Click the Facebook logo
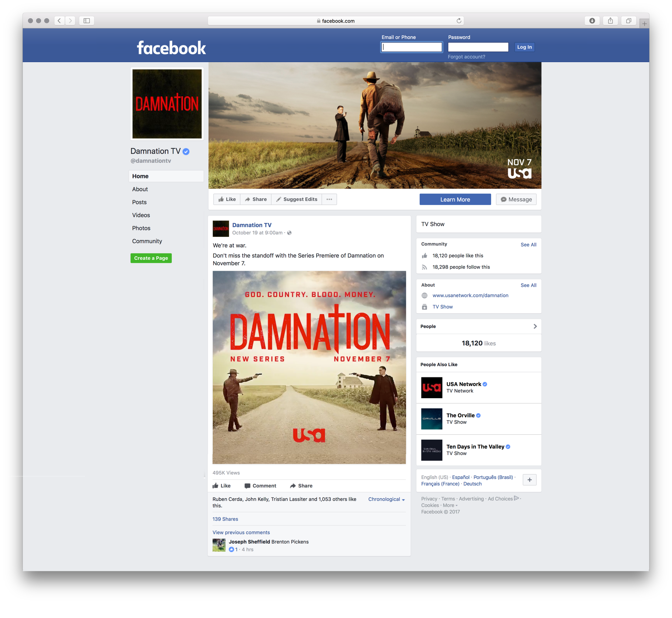 pos(171,48)
